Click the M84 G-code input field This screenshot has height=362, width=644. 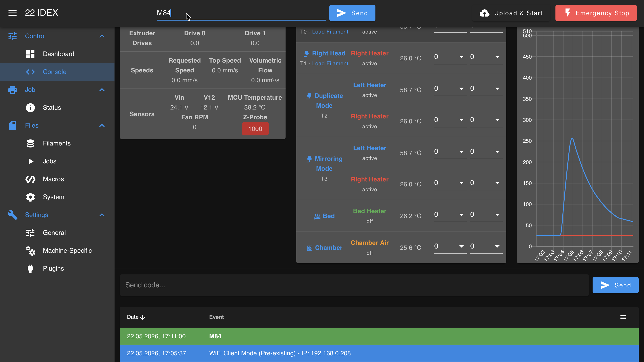(241, 13)
